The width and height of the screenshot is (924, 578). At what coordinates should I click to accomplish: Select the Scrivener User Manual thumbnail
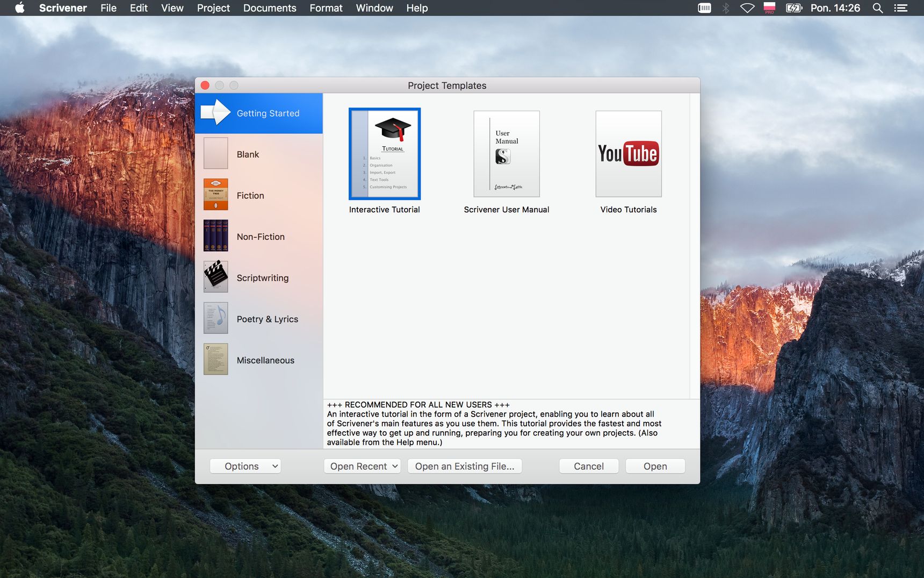tap(507, 154)
